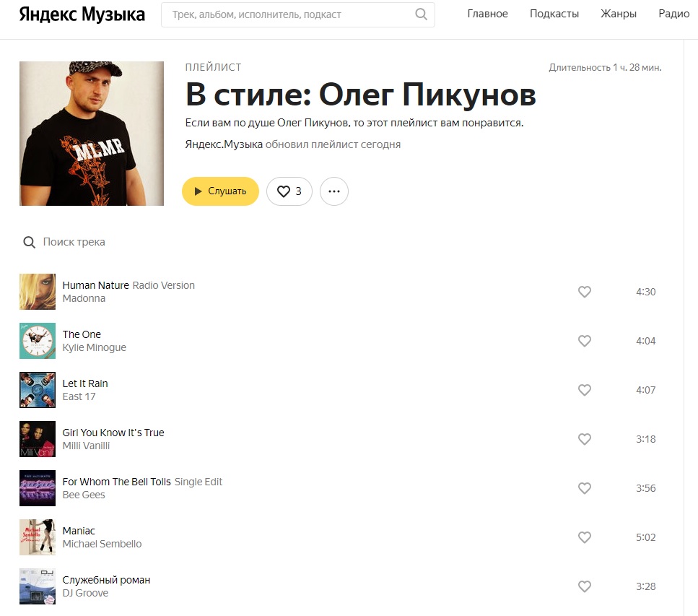Like For Whom The Bell Tolls track
This screenshot has height=616, width=698.
[x=585, y=488]
